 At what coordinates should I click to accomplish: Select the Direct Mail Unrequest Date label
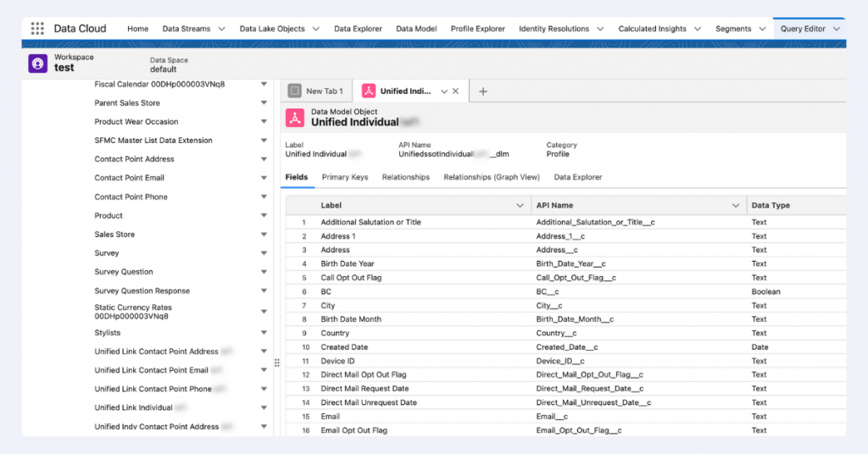coord(369,402)
